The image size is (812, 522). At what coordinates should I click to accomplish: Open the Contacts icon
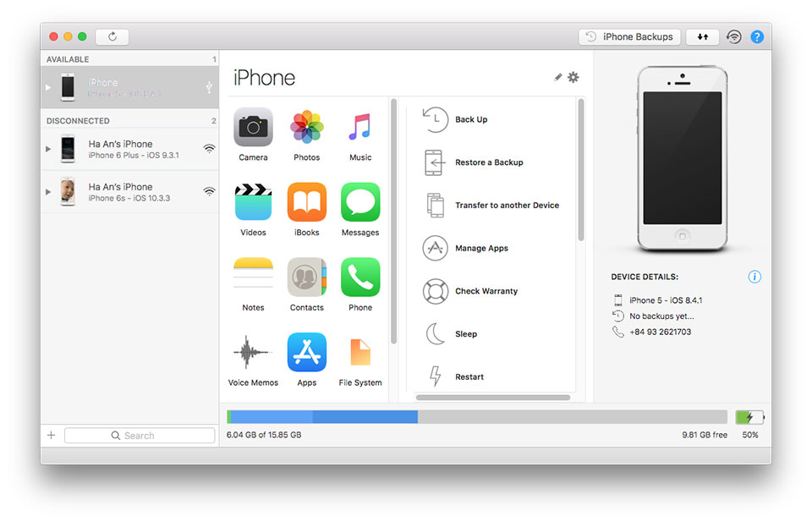(x=306, y=277)
